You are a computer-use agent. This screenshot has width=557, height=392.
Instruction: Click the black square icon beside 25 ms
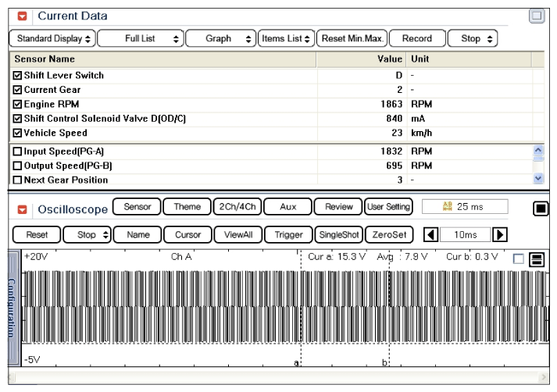[541, 208]
